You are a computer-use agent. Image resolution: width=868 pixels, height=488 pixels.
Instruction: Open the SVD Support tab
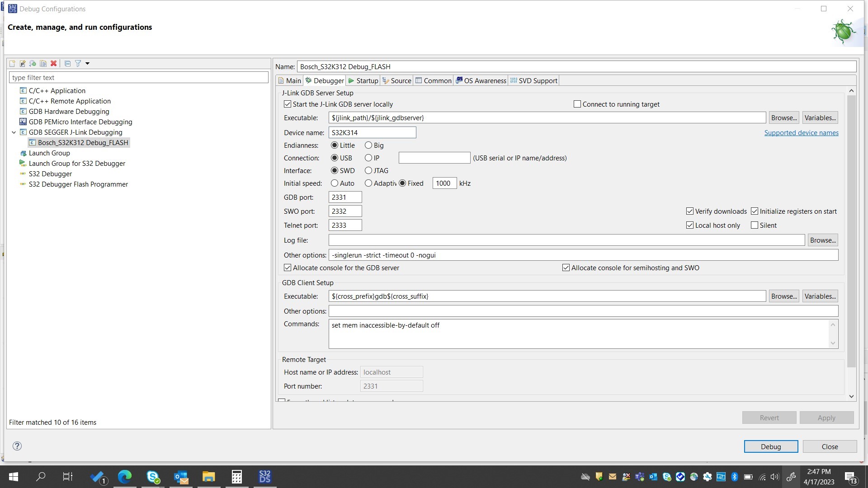533,80
